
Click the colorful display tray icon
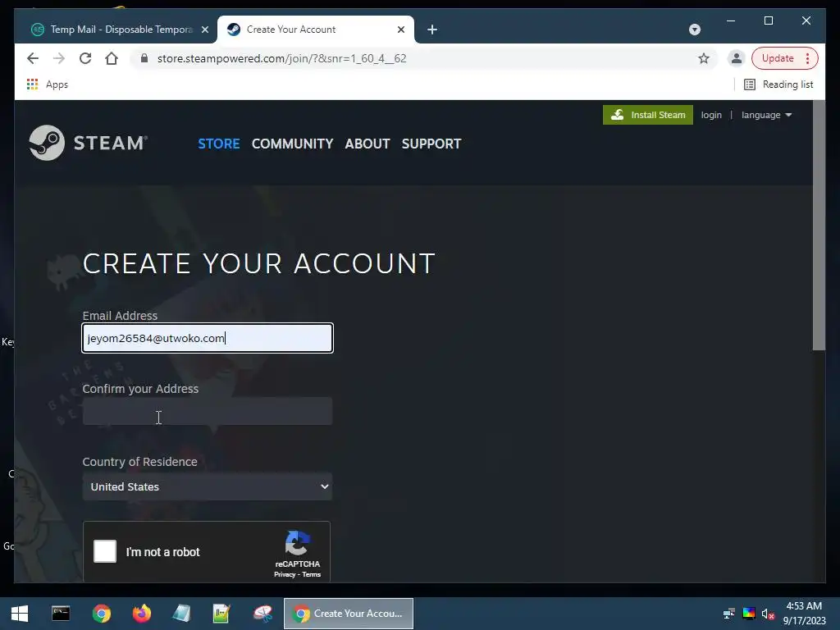748,614
